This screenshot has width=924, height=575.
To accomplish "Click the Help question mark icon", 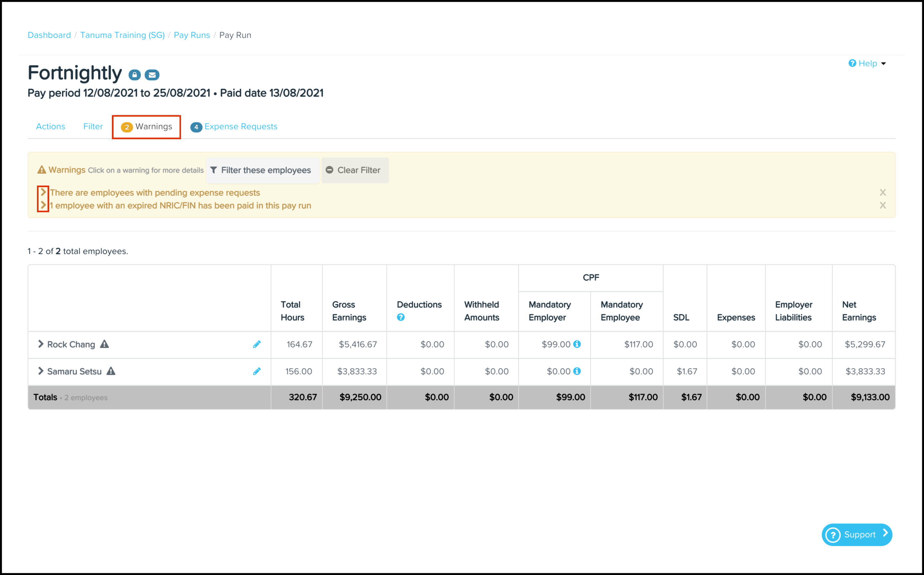I will [852, 63].
